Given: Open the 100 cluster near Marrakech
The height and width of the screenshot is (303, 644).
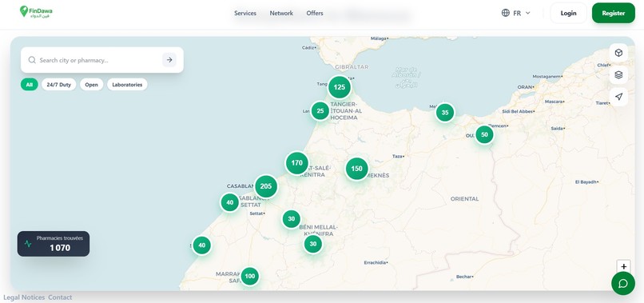Looking at the screenshot, I should tap(250, 277).
